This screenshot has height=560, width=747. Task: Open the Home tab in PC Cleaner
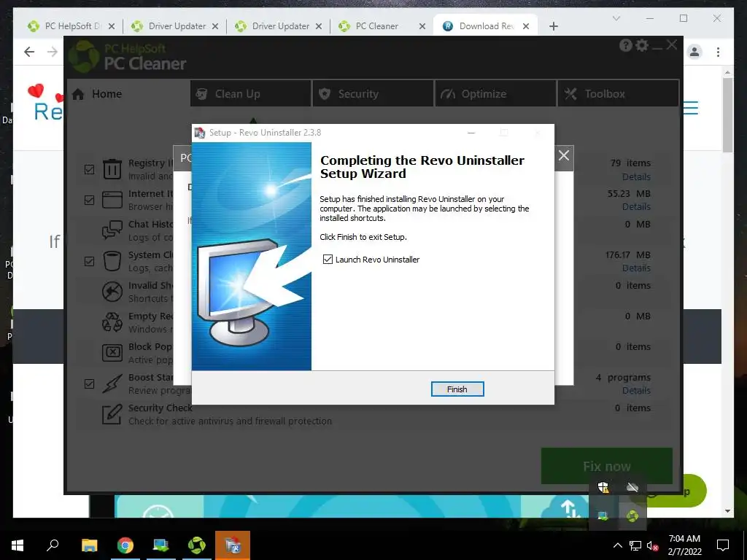click(x=127, y=94)
